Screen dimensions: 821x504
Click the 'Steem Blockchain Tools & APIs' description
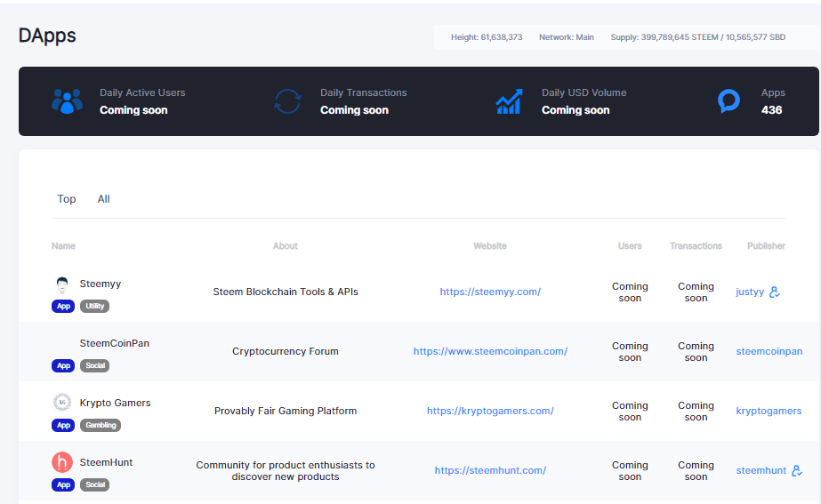(286, 292)
